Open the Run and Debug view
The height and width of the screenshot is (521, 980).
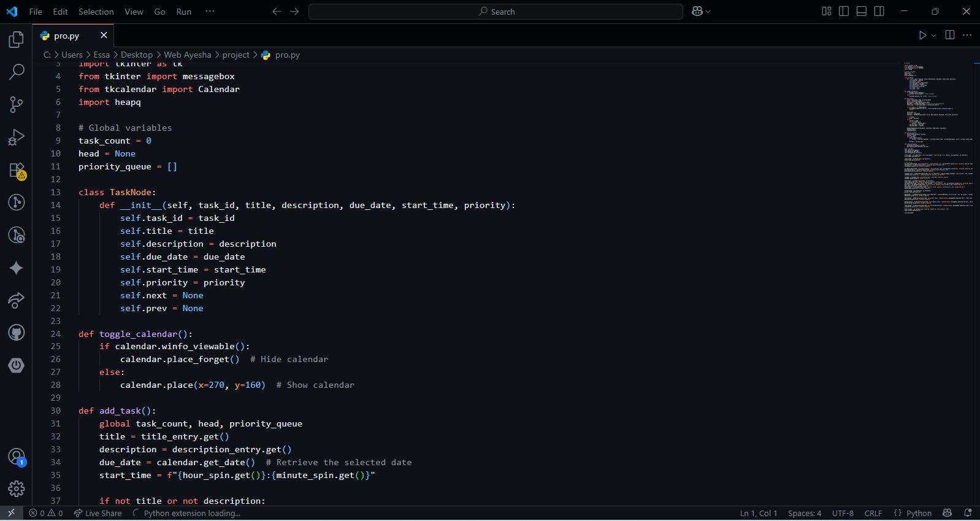pyautogui.click(x=17, y=137)
